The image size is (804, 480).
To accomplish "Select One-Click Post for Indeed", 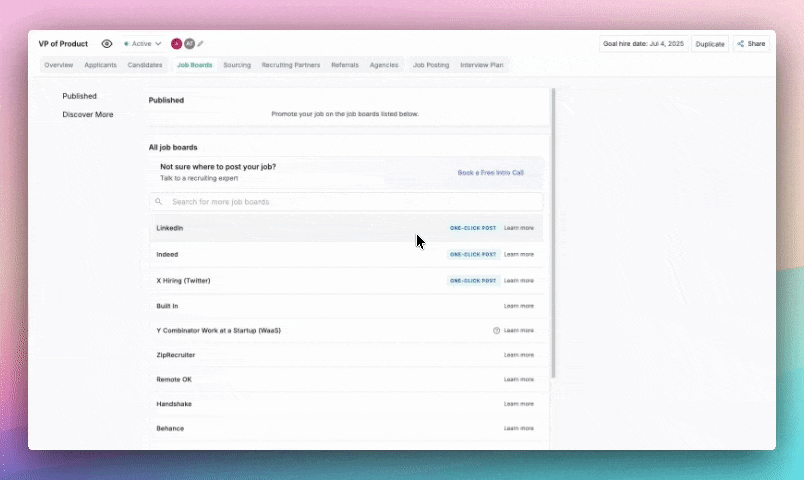I will pos(472,254).
